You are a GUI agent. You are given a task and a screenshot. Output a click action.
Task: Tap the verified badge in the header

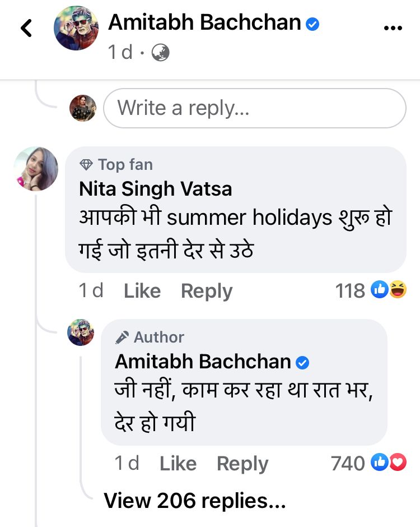point(312,24)
